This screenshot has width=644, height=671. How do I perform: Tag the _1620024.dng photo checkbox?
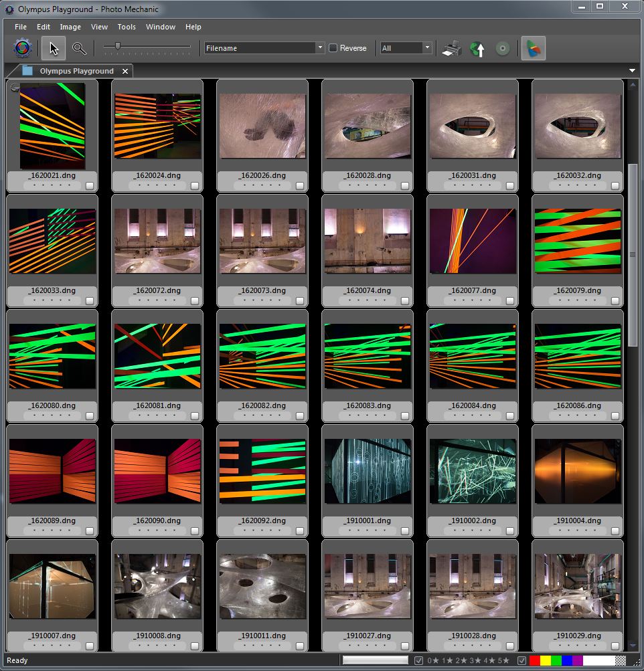195,186
